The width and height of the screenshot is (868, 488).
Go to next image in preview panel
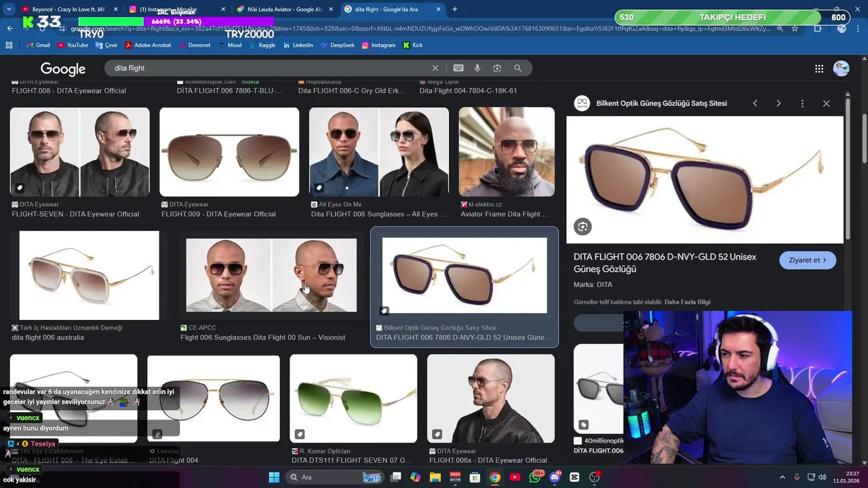pyautogui.click(x=778, y=104)
